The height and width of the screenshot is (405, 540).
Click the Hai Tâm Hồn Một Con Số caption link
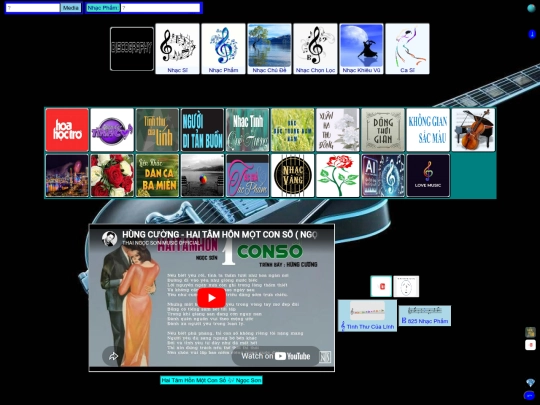(x=211, y=380)
